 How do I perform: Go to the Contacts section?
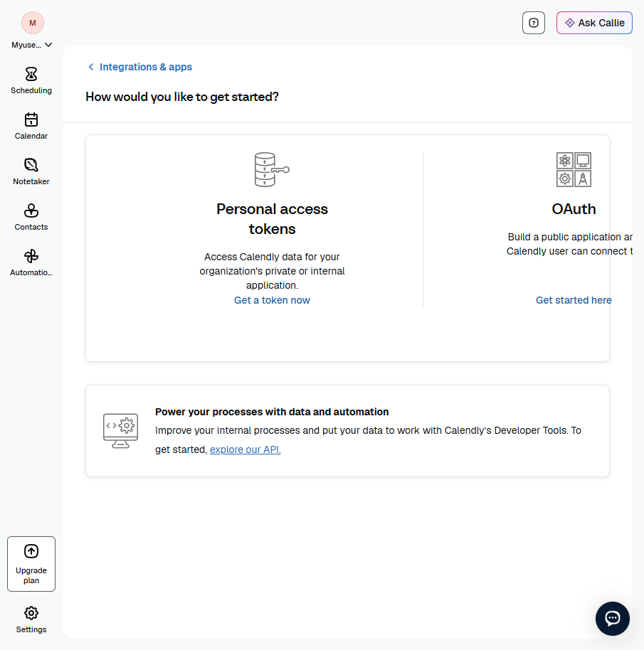tap(31, 218)
